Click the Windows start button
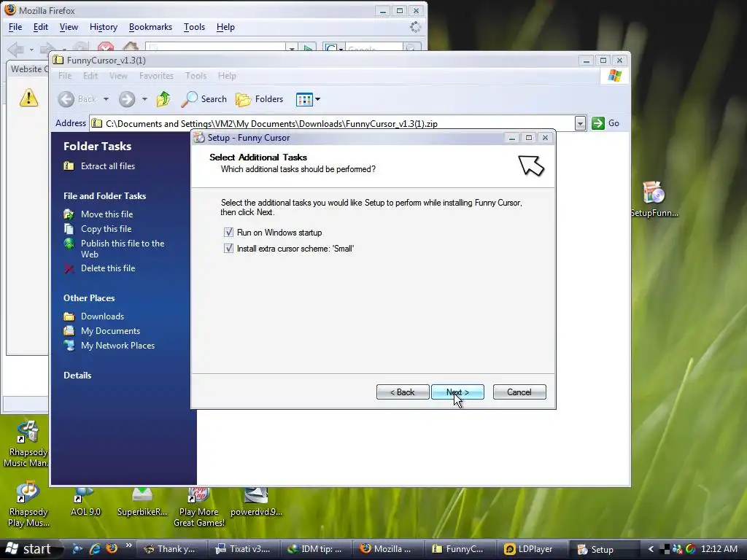747x560 pixels. (x=28, y=549)
